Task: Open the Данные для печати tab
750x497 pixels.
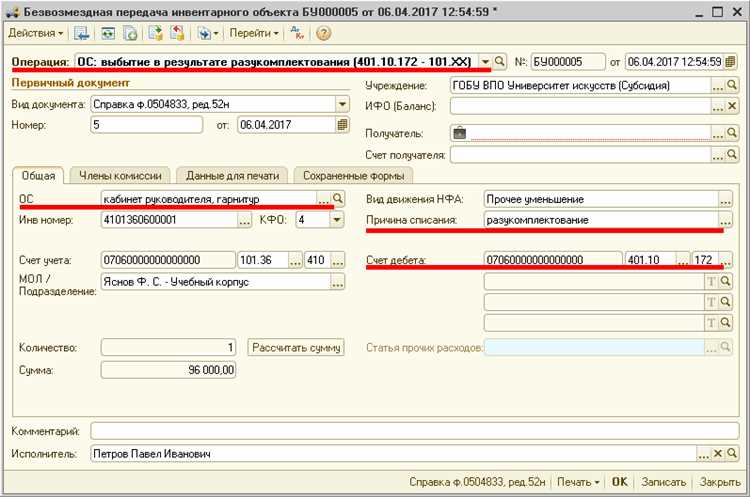Action: click(x=232, y=176)
